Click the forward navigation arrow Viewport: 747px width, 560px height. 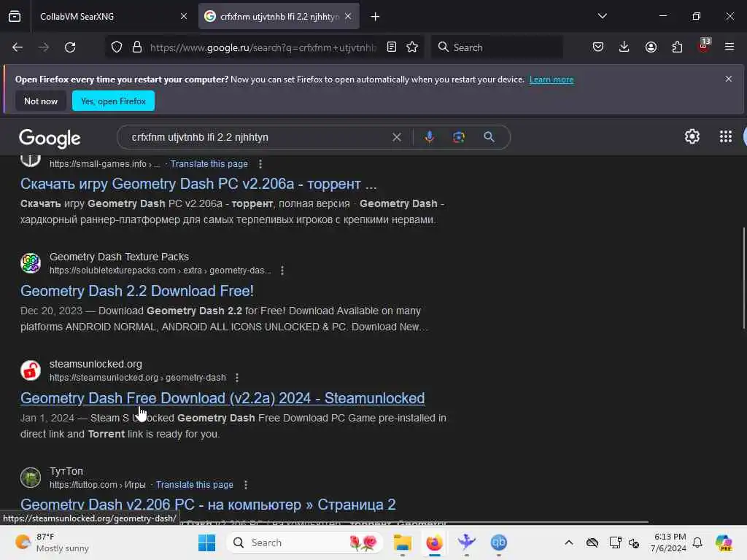(x=44, y=47)
